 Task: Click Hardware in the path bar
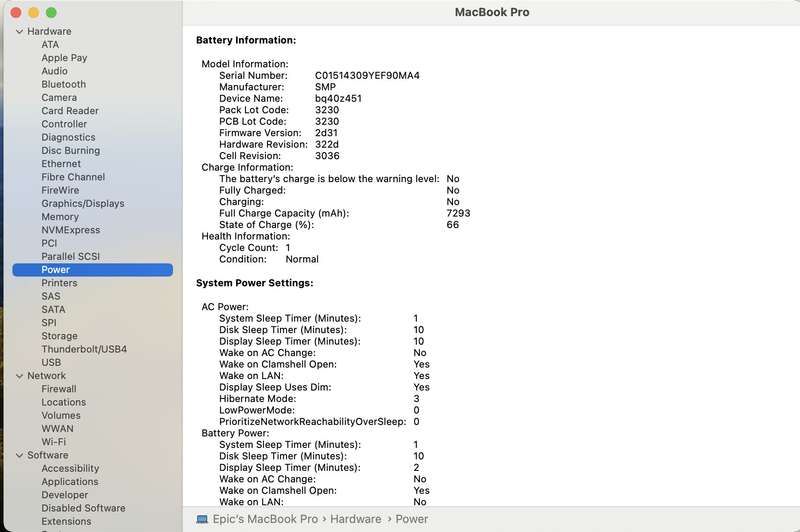356,520
